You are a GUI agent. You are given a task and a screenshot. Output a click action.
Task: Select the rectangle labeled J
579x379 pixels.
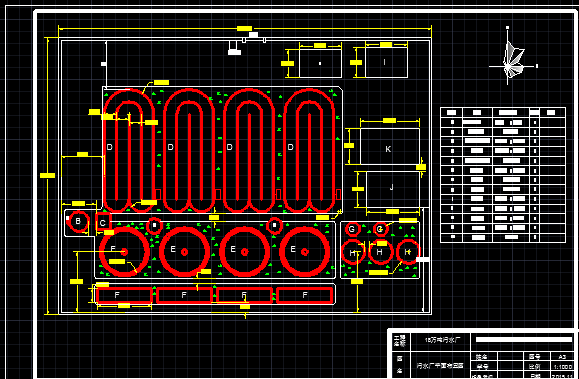393,189
